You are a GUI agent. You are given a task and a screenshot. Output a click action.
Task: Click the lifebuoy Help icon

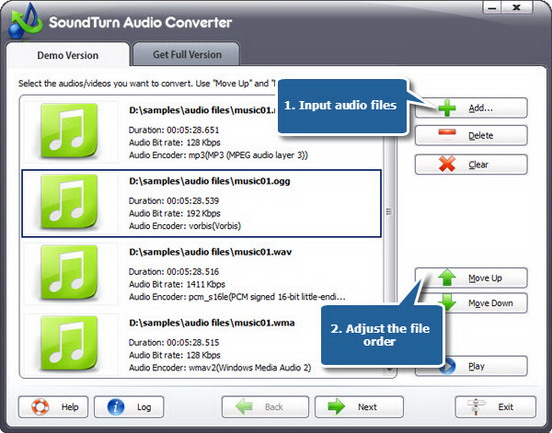[40, 407]
